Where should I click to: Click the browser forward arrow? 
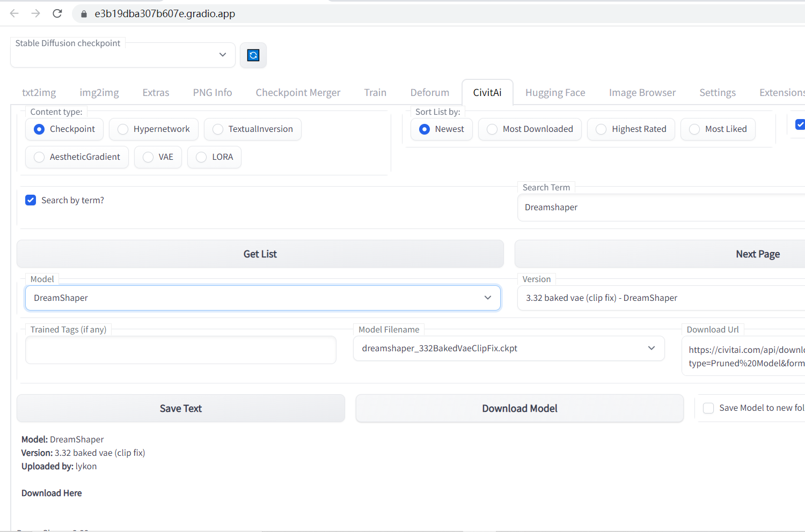pyautogui.click(x=36, y=13)
